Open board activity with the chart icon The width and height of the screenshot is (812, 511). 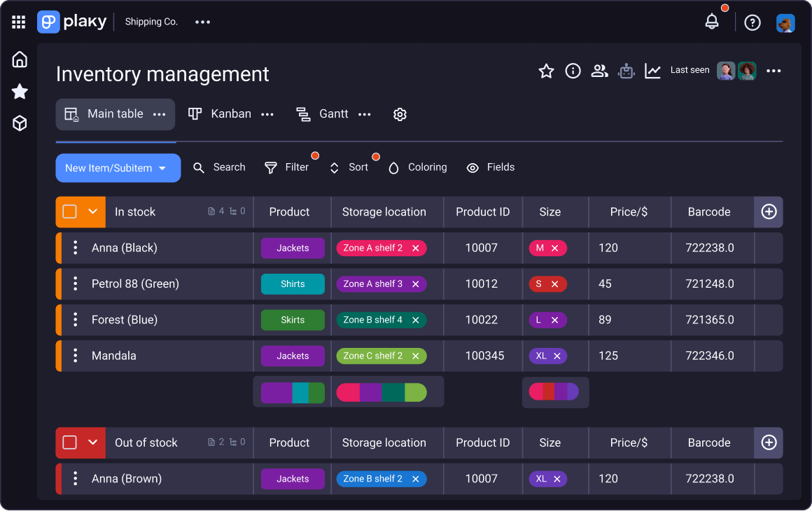(x=652, y=71)
